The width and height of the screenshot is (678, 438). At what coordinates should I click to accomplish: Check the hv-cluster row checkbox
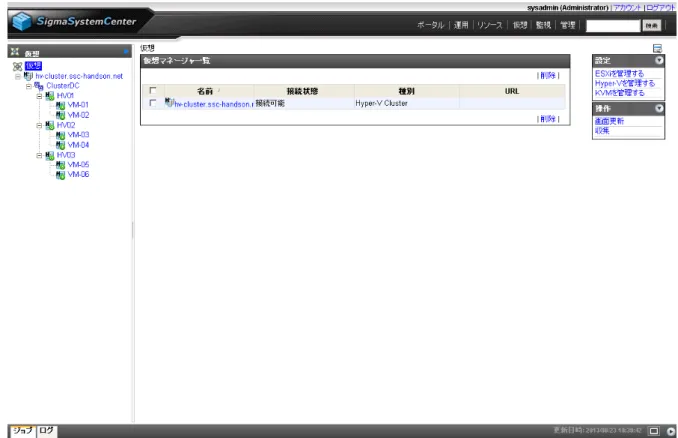153,103
